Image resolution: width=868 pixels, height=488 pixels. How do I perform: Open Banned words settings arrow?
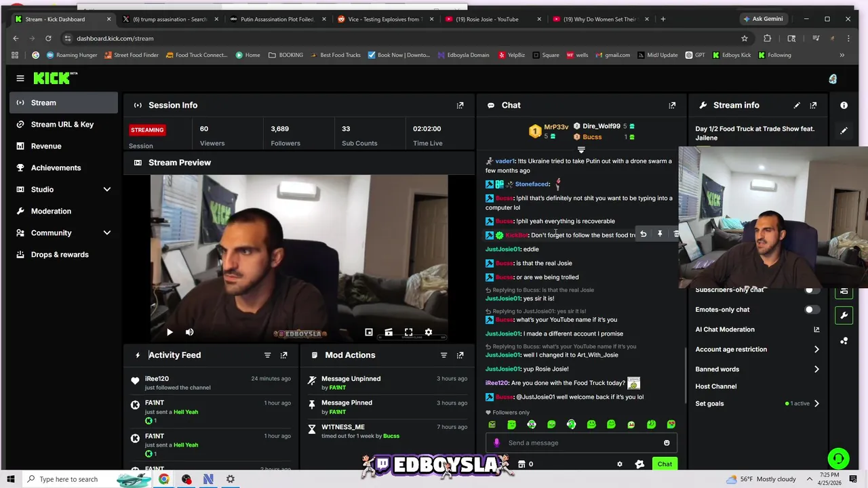coord(816,369)
